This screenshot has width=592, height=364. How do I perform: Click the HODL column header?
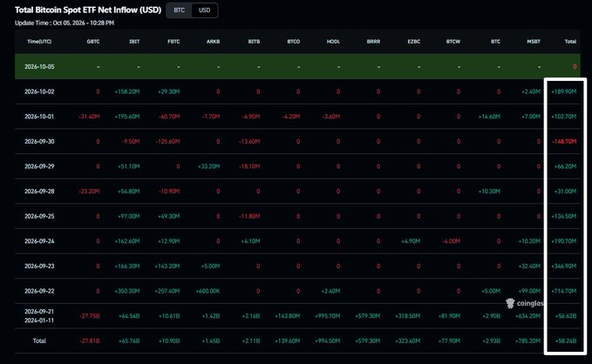pyautogui.click(x=333, y=42)
